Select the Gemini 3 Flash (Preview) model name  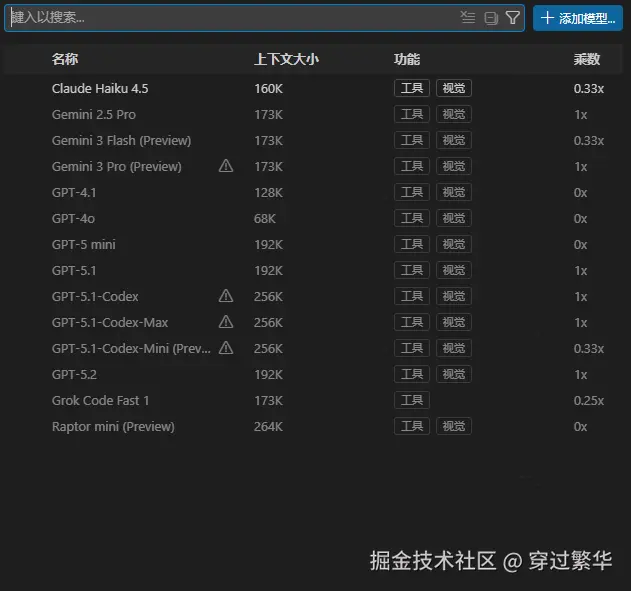121,141
